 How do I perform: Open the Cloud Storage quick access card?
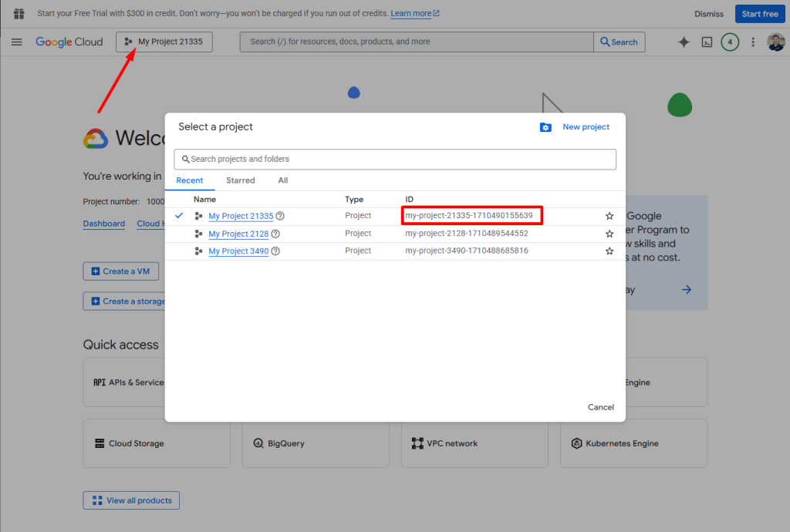coord(157,443)
